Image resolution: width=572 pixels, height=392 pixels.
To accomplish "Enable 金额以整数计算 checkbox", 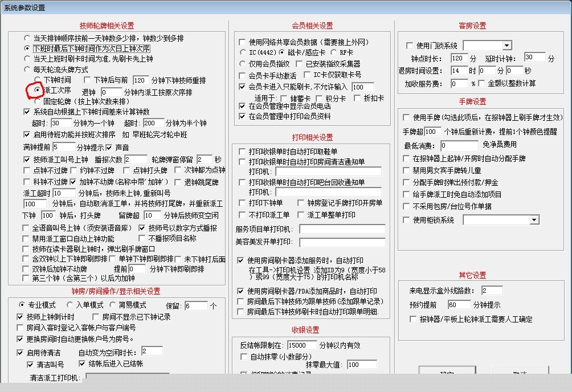I will pyautogui.click(x=481, y=84).
